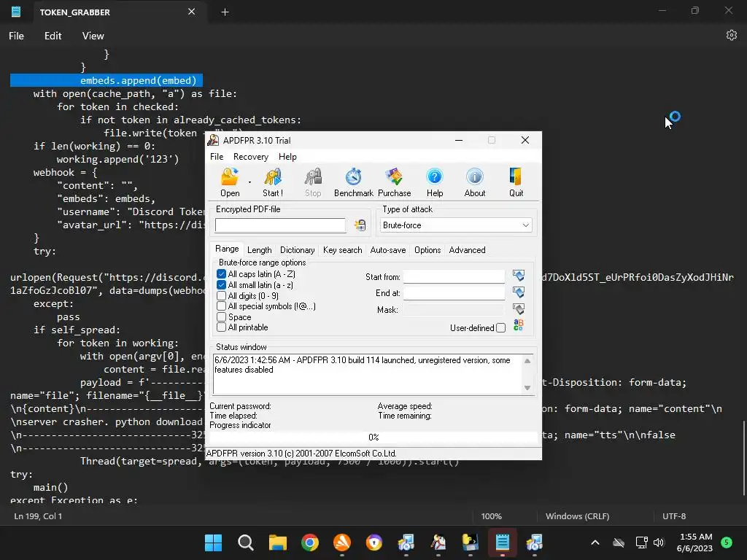This screenshot has height=560, width=747.
Task: Browse for an encrypted PDF file icon
Action: point(360,225)
